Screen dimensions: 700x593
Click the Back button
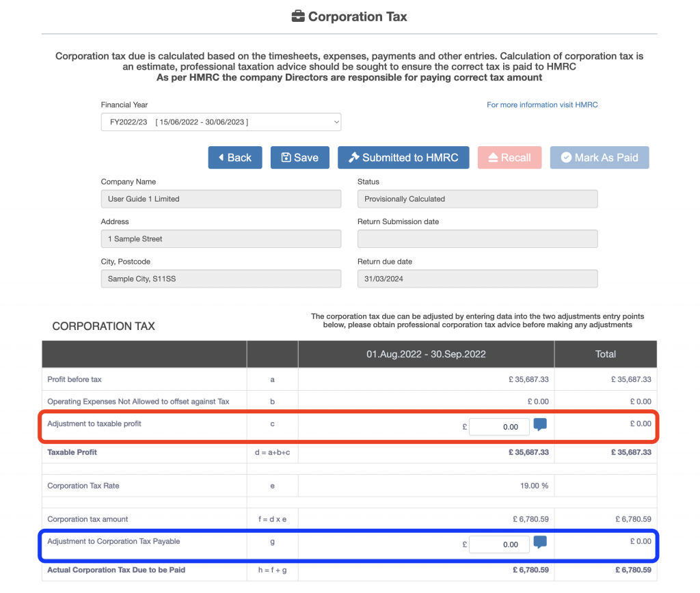pos(234,158)
